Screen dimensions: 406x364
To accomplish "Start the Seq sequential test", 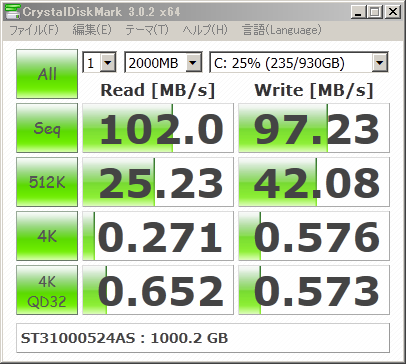I will (x=47, y=128).
